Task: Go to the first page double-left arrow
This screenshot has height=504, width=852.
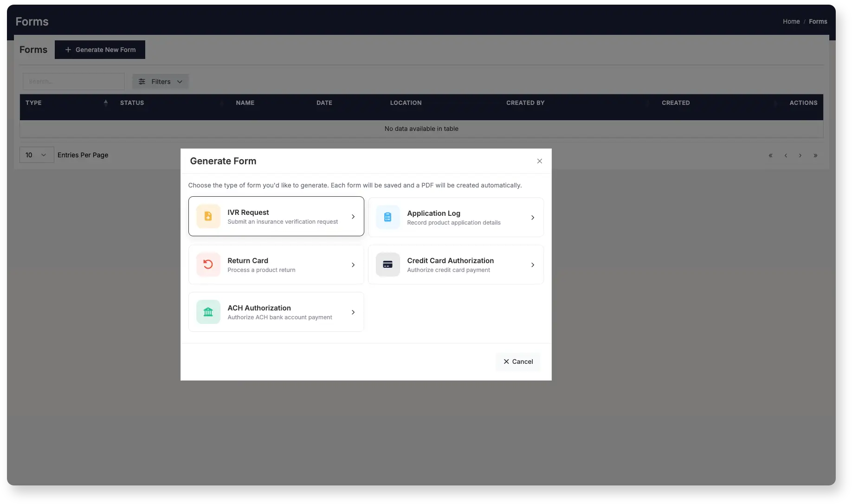Action: (x=770, y=155)
